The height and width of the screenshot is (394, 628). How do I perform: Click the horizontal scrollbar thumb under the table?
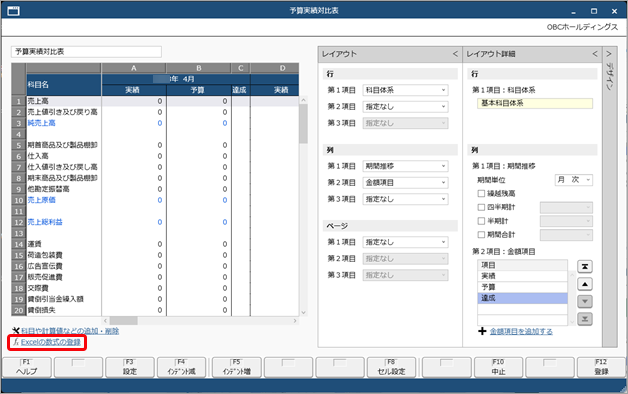pyautogui.click(x=124, y=321)
